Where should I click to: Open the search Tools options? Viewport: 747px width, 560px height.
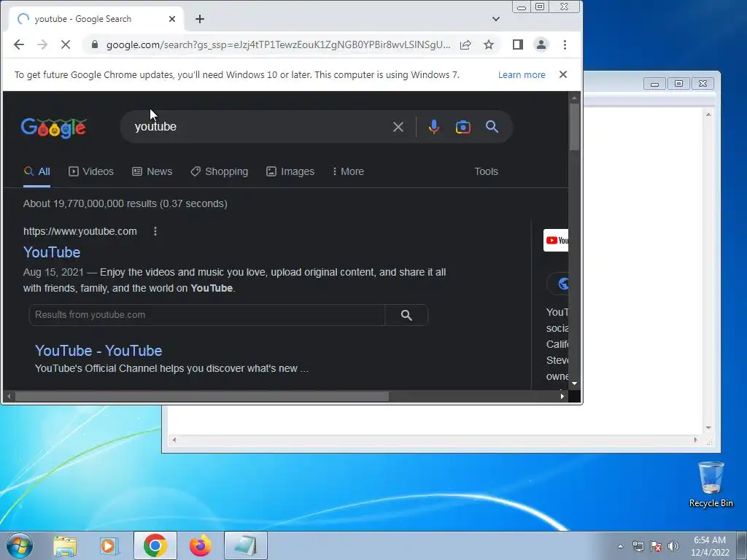pos(486,171)
